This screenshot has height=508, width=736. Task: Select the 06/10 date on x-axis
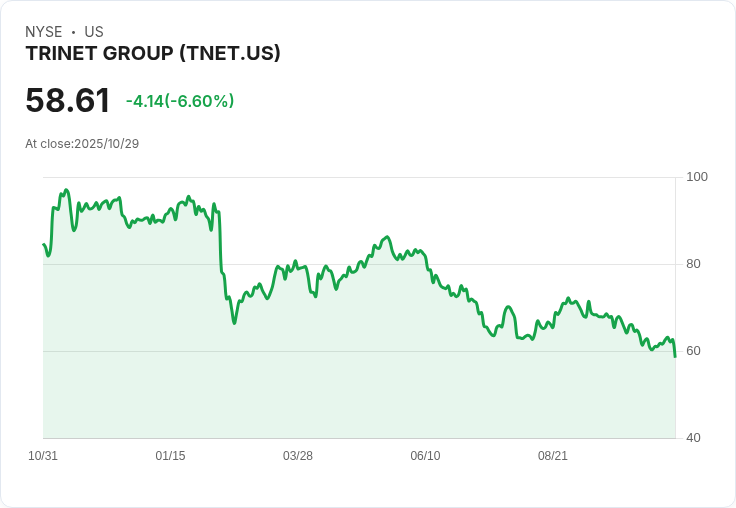click(x=425, y=456)
